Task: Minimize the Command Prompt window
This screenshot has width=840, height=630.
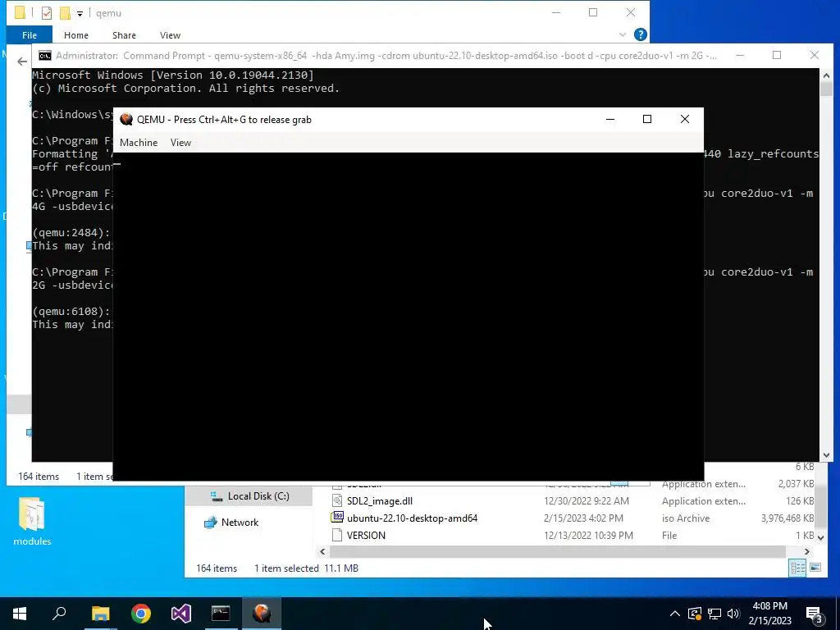Action: click(740, 55)
